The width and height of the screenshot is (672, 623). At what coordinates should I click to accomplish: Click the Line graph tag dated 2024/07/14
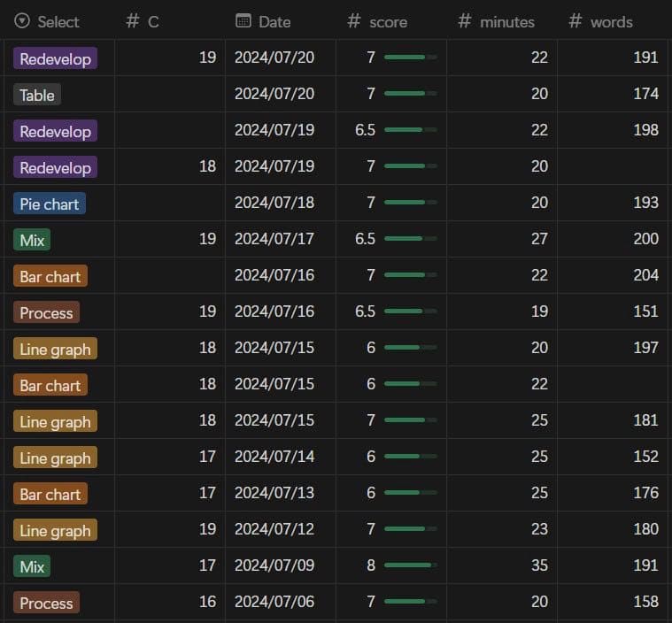click(x=55, y=458)
